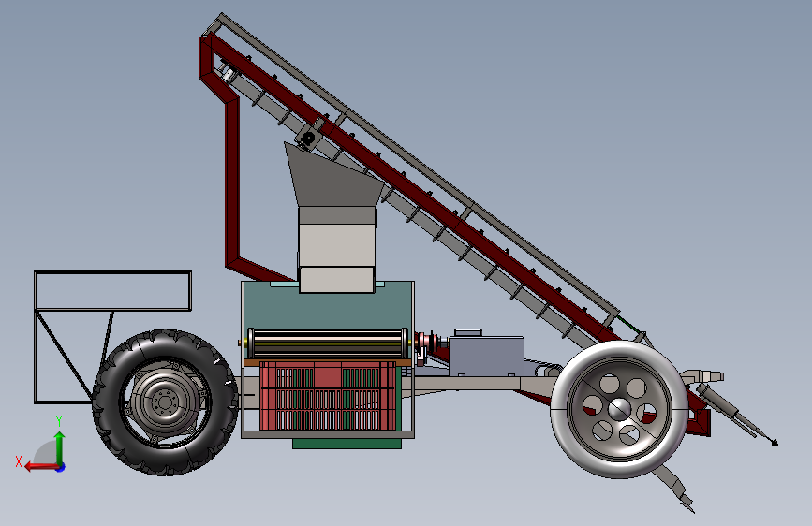Screen dimensions: 812x526
Task: Select the empty rectangular wire frame platform
Action: tap(112, 291)
